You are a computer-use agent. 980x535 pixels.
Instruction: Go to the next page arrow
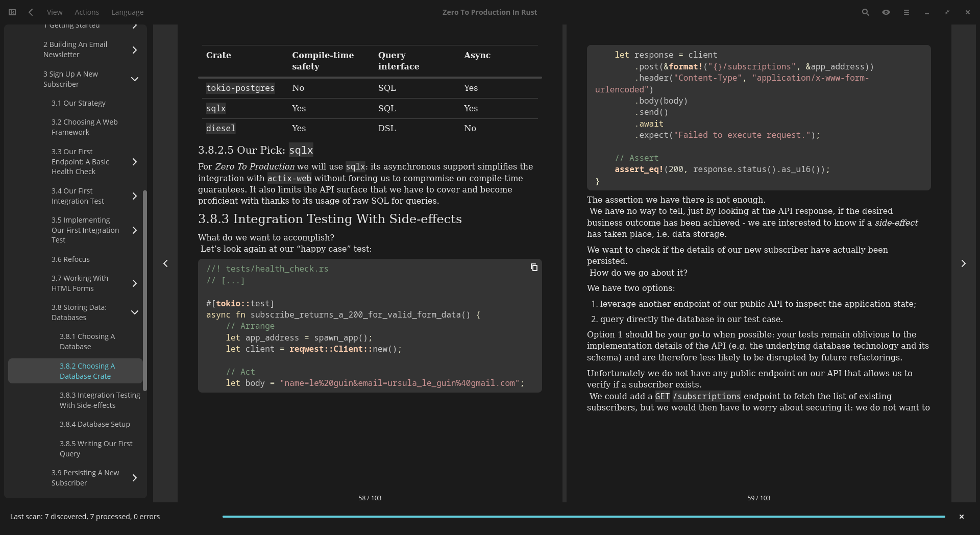tap(963, 263)
